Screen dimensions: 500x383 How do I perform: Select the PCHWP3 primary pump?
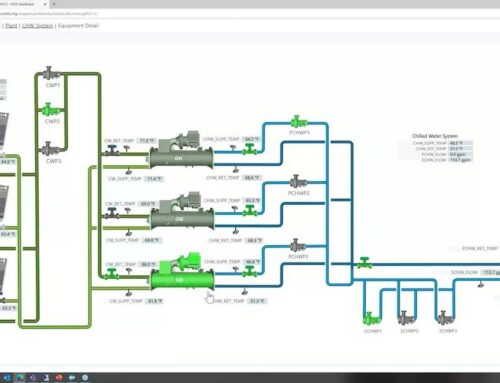coord(298,246)
